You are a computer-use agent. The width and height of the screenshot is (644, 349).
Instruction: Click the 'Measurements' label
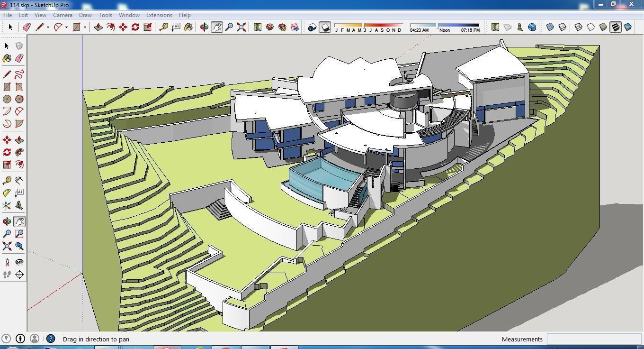522,339
